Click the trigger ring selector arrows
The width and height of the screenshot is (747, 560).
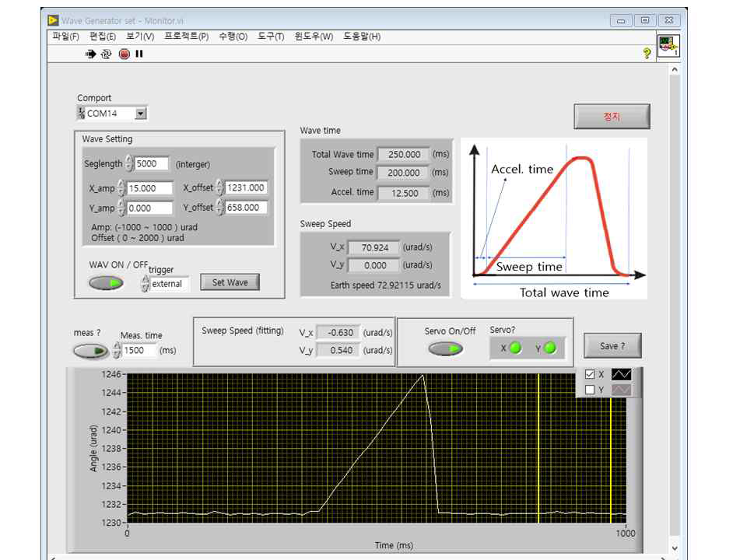coord(146,284)
